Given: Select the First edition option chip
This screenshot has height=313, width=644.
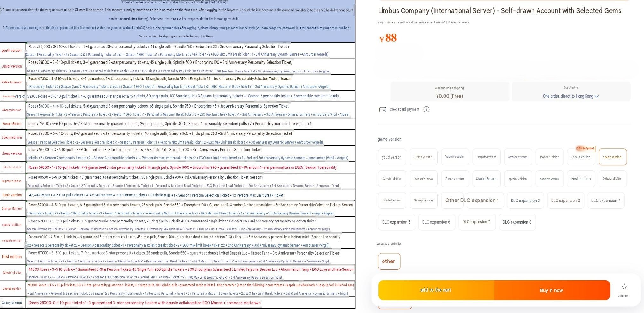Looking at the screenshot, I should [581, 179].
